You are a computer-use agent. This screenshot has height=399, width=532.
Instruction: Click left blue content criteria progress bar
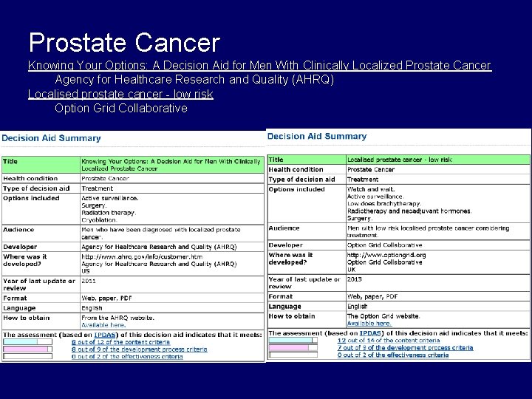pos(28,341)
